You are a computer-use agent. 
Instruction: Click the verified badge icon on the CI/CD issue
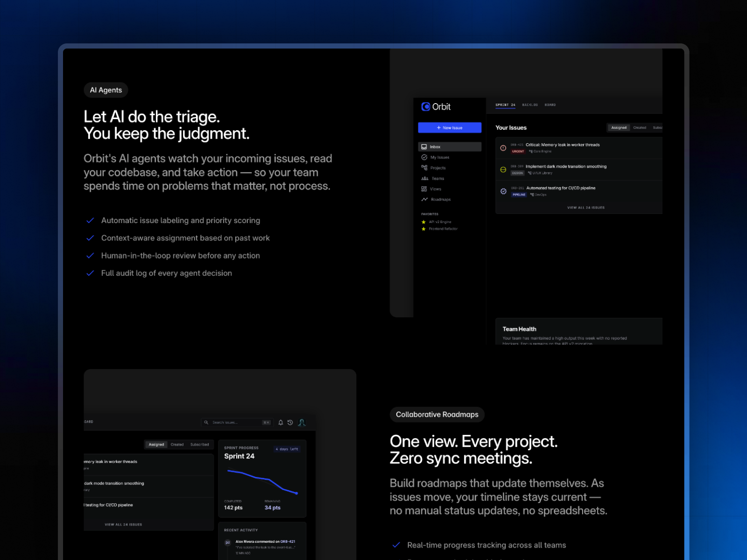(x=503, y=191)
